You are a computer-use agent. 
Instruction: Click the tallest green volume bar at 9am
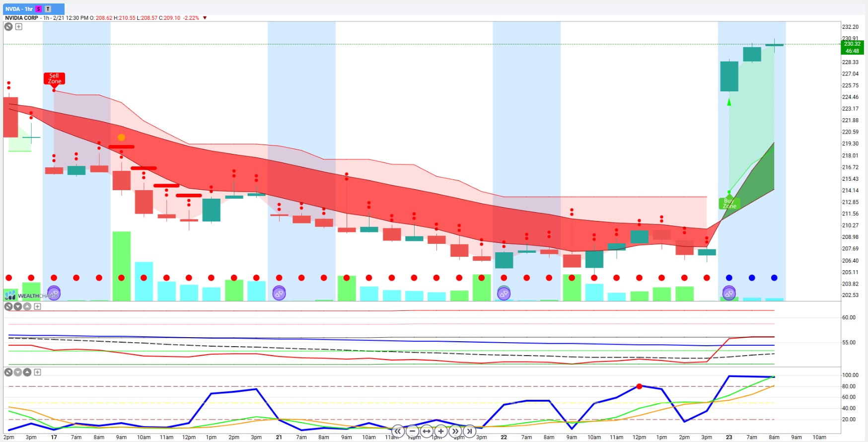[x=122, y=266]
